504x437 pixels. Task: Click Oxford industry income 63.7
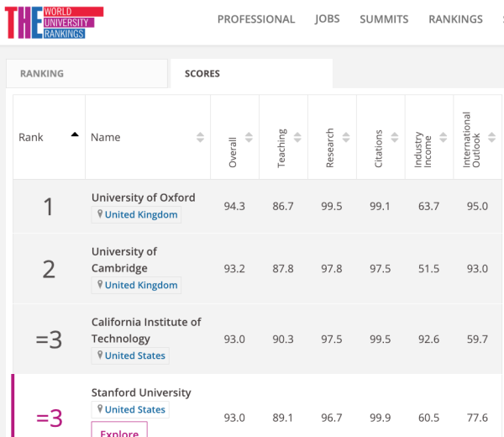[x=428, y=206]
